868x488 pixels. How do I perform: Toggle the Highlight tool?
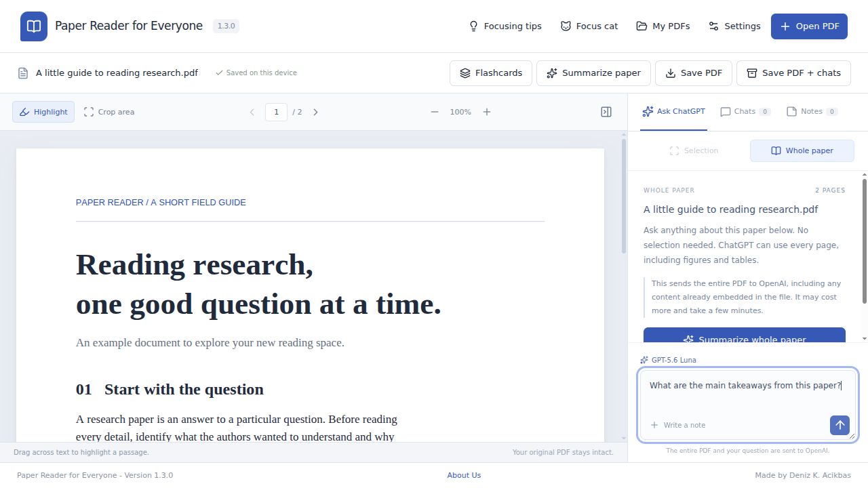43,112
